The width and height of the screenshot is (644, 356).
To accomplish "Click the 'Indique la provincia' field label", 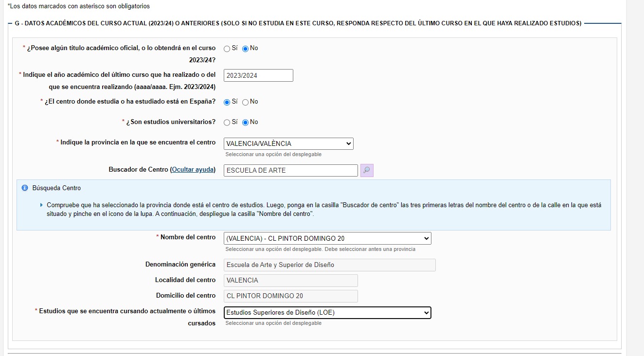I will tap(138, 142).
